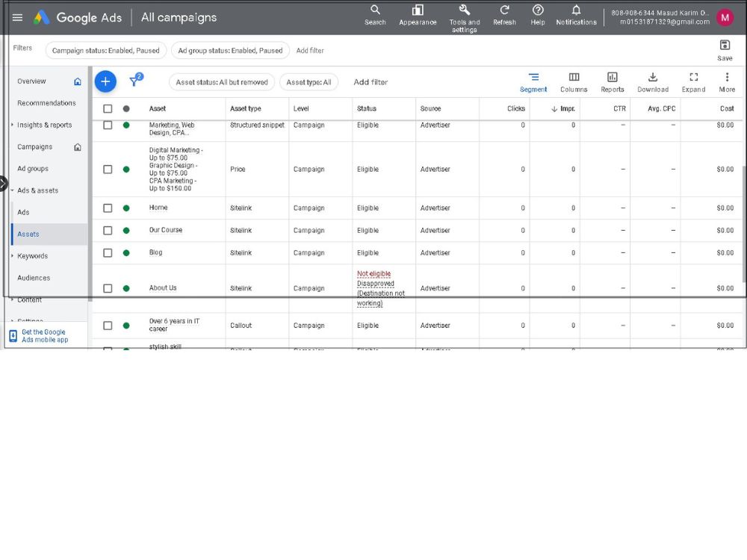Open Asset status filter chip
Image resolution: width=747 pixels, height=560 pixels.
click(x=222, y=82)
